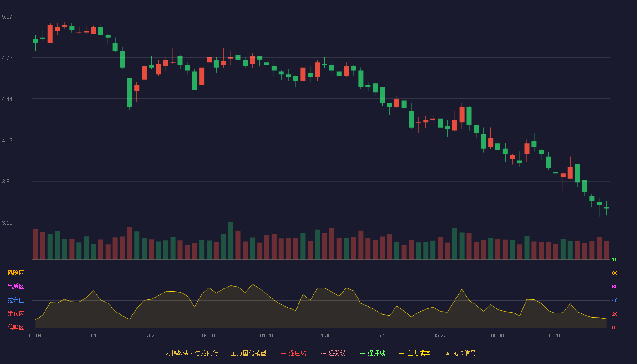This screenshot has height=364, width=637.
Task: Click the green horizontal support line above the candles
Action: [x=323, y=22]
